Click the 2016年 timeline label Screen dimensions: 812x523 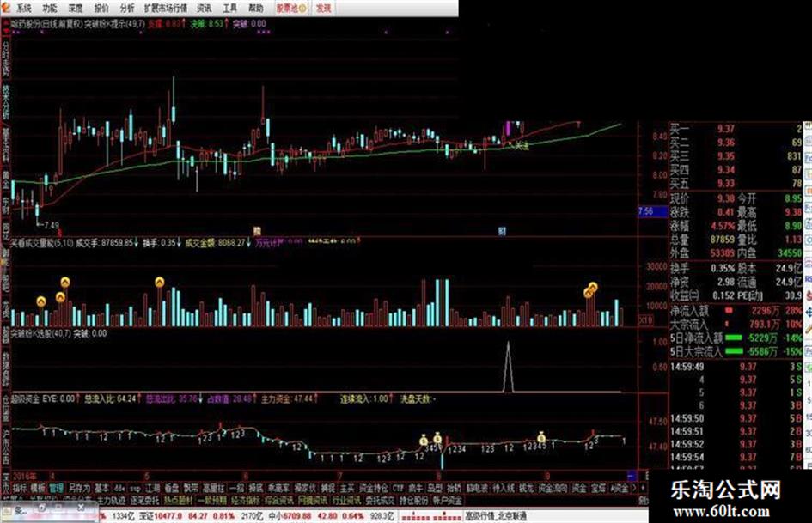pyautogui.click(x=24, y=476)
